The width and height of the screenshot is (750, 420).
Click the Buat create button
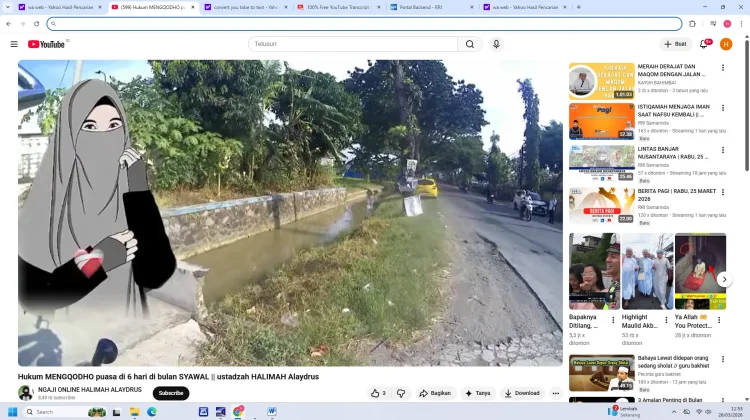[x=675, y=44]
